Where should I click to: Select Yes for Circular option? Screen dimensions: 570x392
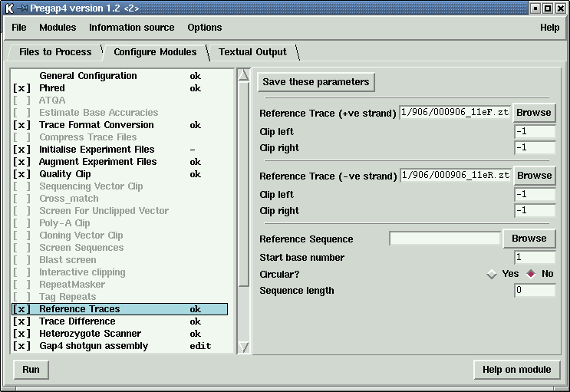click(492, 274)
